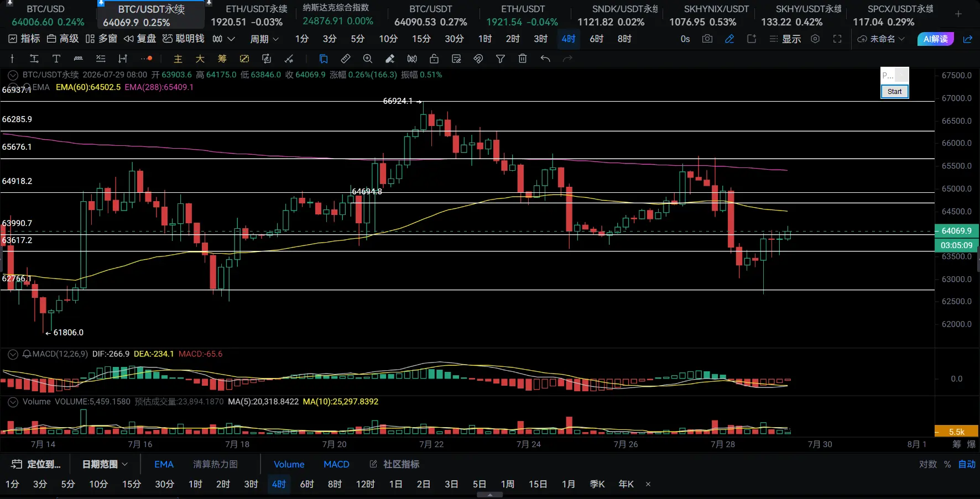Click the blue bookmark icon
The width and height of the screenshot is (980, 499).
[324, 59]
